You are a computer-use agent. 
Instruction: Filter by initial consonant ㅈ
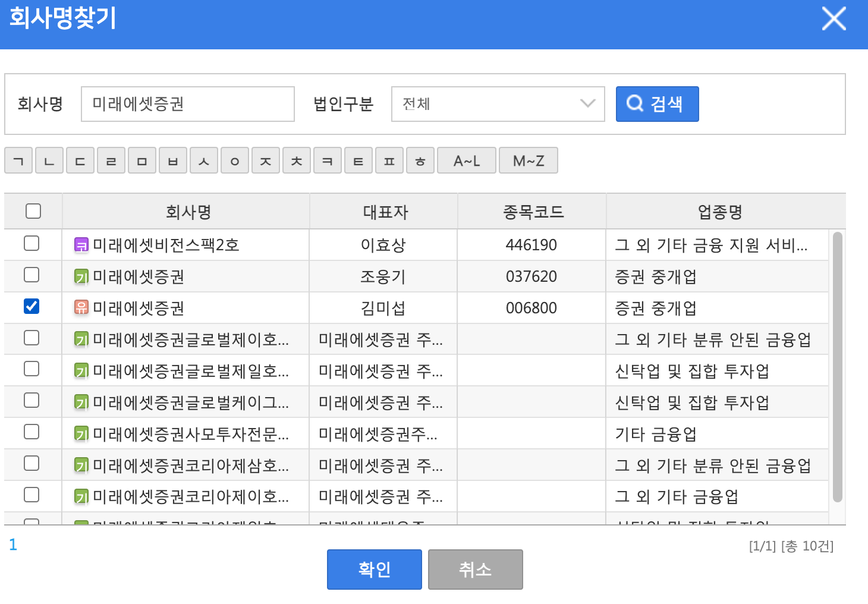pos(266,161)
